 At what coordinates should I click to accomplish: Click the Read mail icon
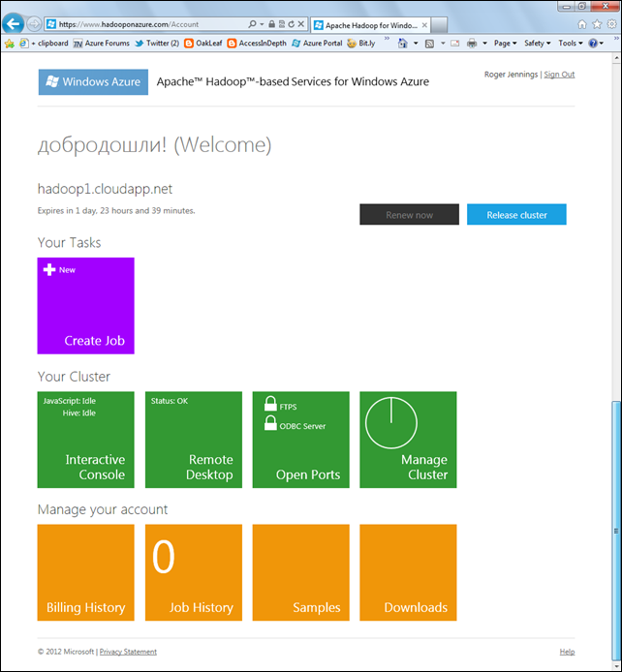pyautogui.click(x=454, y=44)
